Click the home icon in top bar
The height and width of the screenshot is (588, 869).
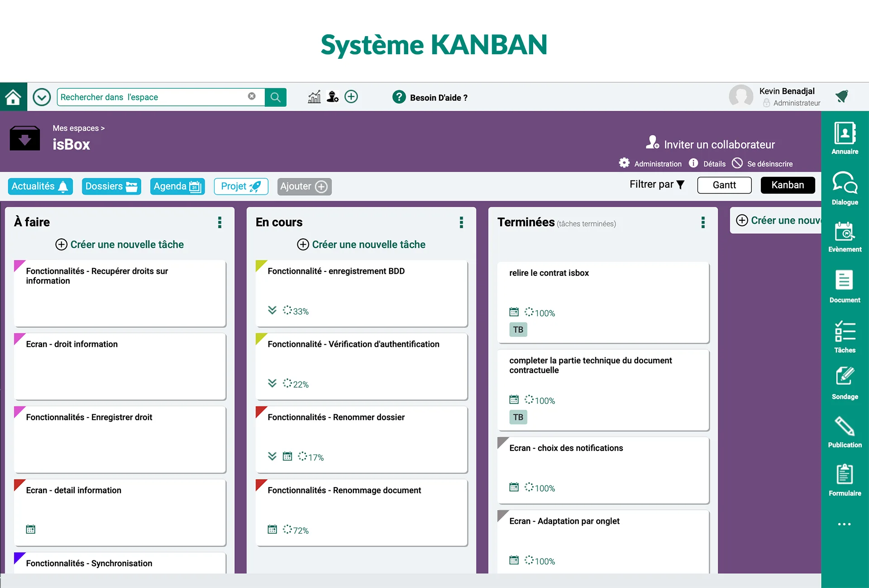point(13,97)
